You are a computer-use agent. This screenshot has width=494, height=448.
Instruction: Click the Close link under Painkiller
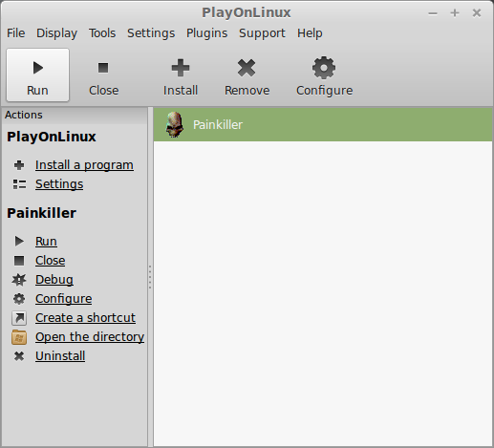(51, 261)
